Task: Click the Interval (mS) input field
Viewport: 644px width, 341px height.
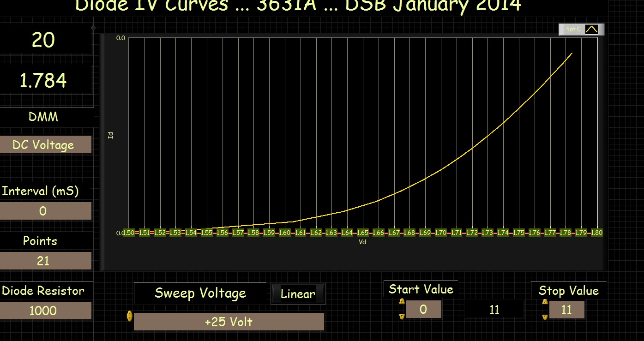Action: pos(45,211)
